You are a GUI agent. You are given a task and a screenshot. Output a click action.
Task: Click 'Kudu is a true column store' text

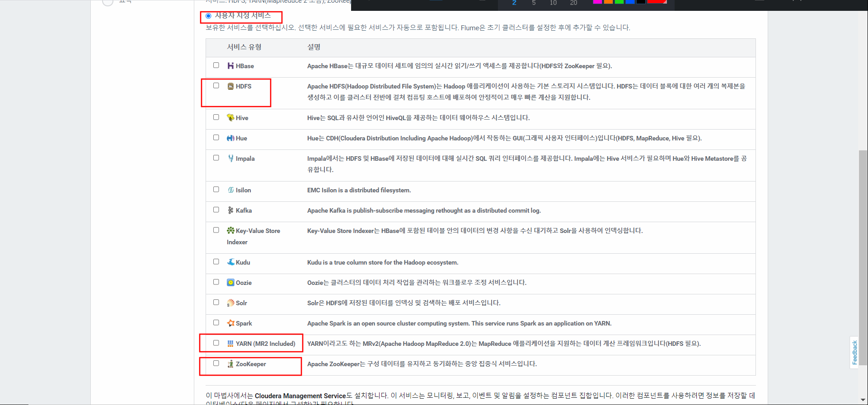coord(383,262)
